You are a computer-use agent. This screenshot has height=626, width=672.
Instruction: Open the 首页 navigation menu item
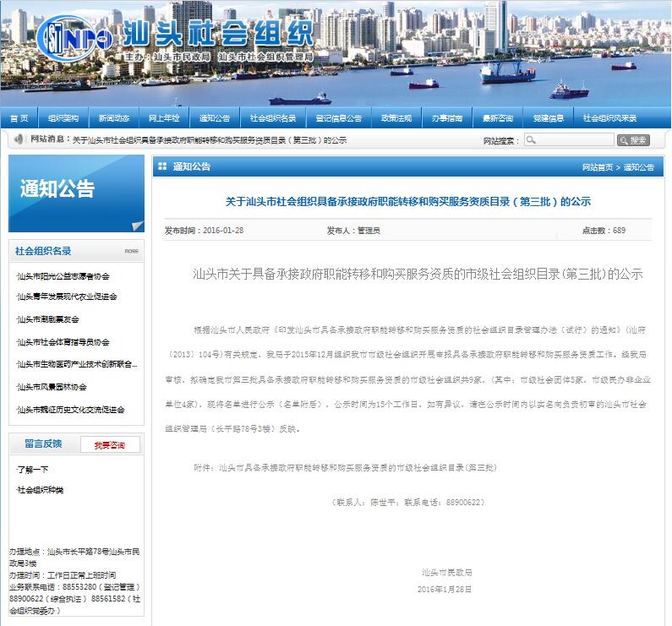(x=19, y=118)
